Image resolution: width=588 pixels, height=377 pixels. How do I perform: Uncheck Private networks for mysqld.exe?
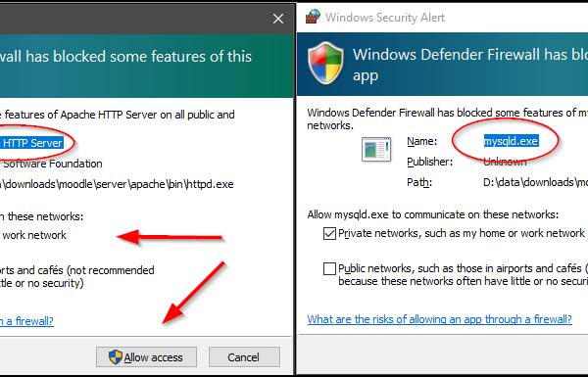(329, 233)
